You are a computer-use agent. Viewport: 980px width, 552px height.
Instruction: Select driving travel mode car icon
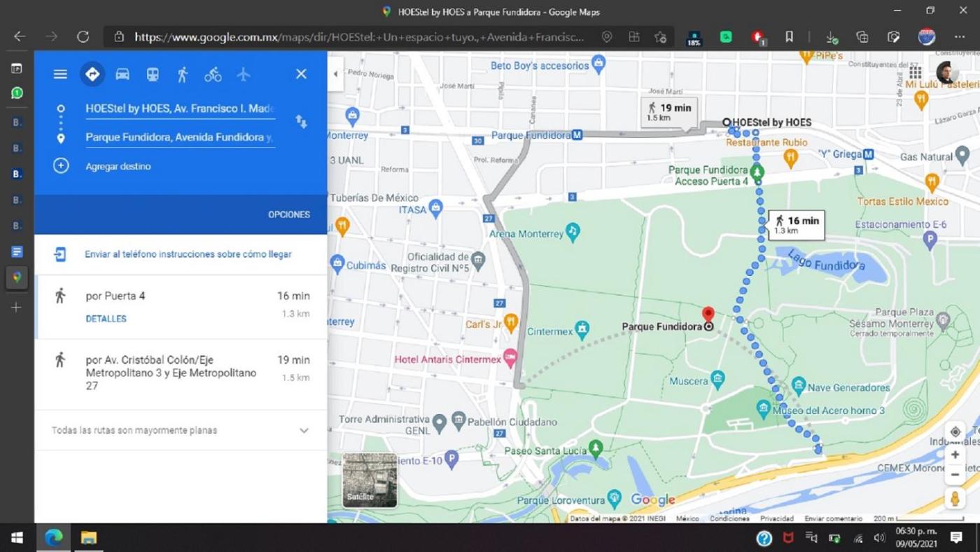coord(122,74)
